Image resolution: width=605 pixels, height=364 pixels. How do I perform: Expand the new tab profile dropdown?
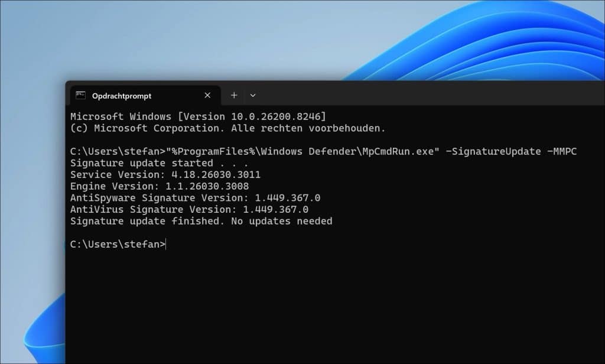click(x=253, y=95)
